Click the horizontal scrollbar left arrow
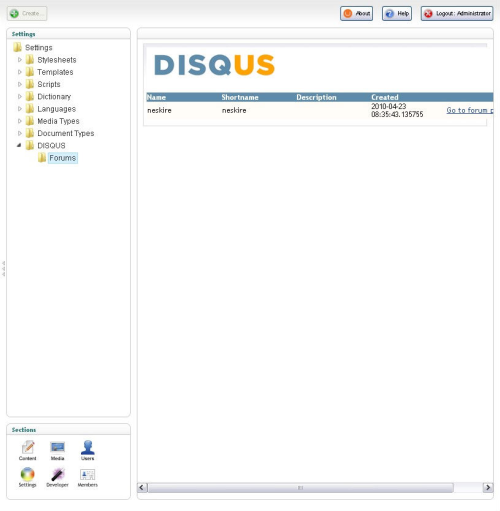 [x=142, y=488]
